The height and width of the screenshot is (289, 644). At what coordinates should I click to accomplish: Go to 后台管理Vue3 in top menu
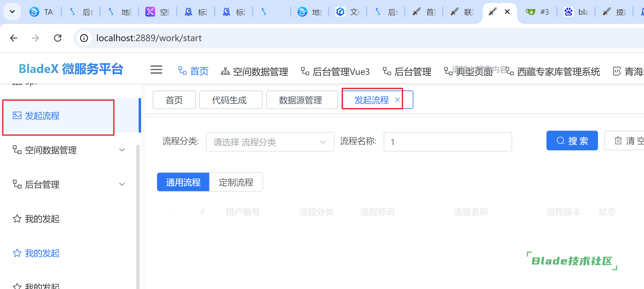click(x=335, y=72)
